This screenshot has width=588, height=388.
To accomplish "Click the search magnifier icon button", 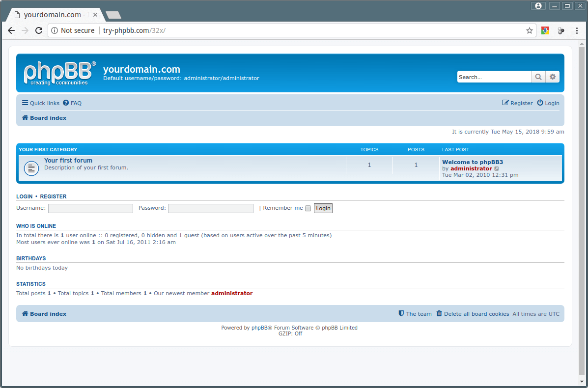I will coord(538,77).
